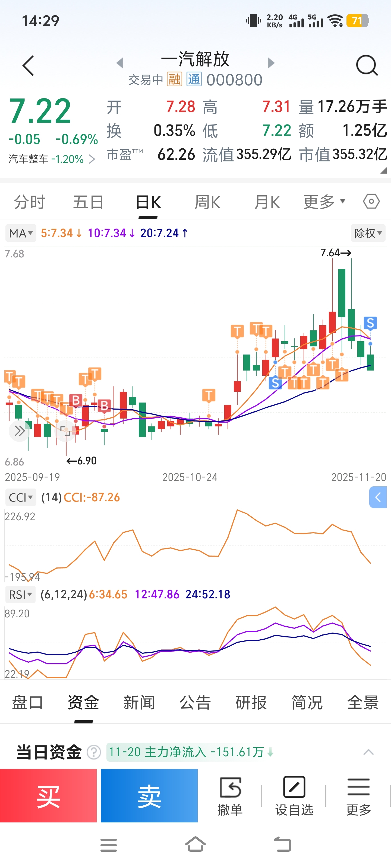The width and height of the screenshot is (391, 868).
Task: Tap the RSI 24:52.18 reading
Action: (x=208, y=594)
